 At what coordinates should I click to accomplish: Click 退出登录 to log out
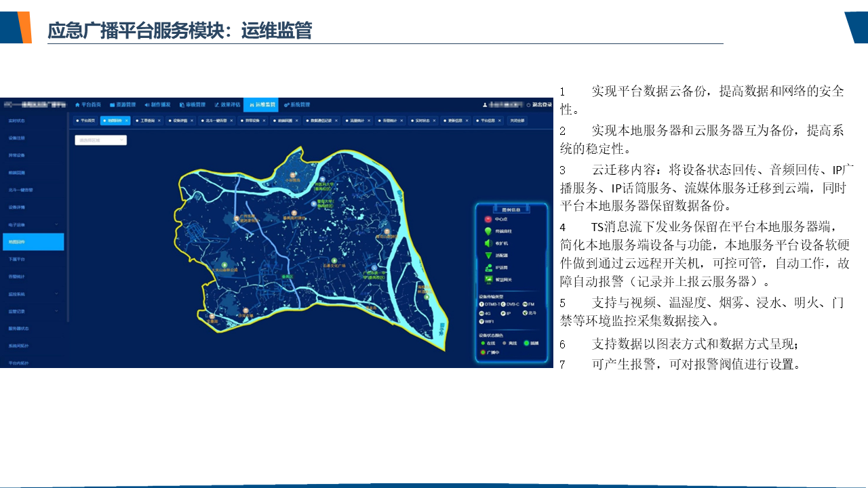[x=541, y=105]
